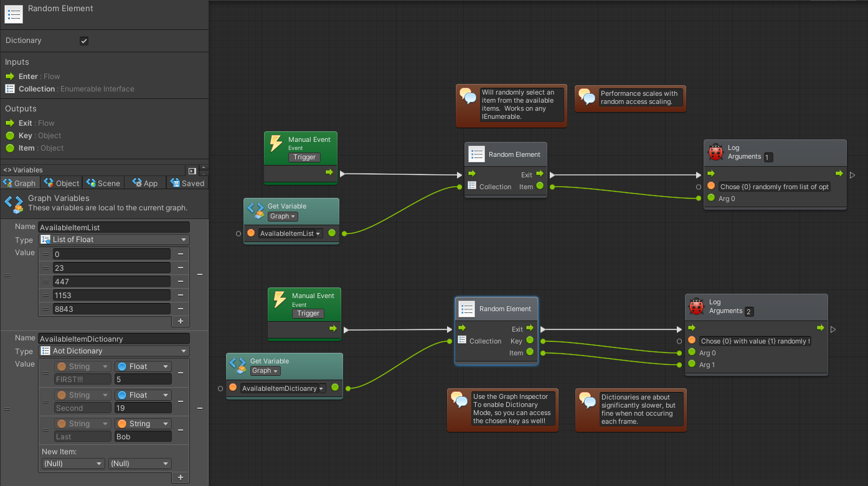The width and height of the screenshot is (868, 486).
Task: Open the Float value type dropdown for FIRST!!! entry
Action: point(143,367)
